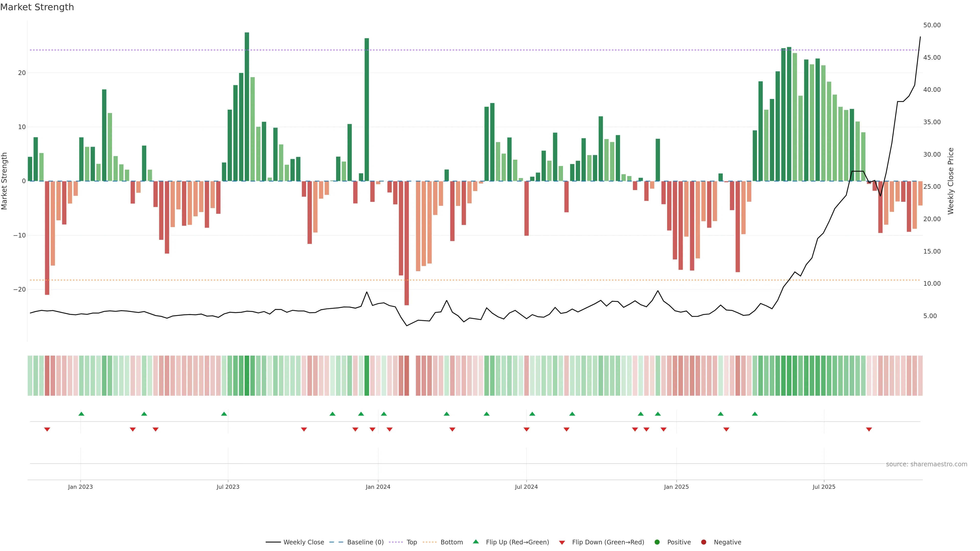Viewport: 980px width, 551px height.
Task: Click the Jul 2025 x-axis label
Action: (x=824, y=487)
